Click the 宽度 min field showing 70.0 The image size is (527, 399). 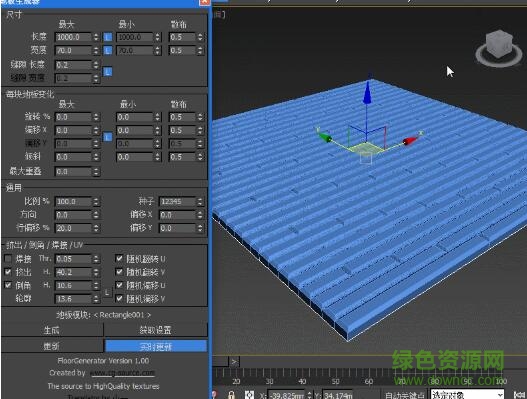(134, 50)
